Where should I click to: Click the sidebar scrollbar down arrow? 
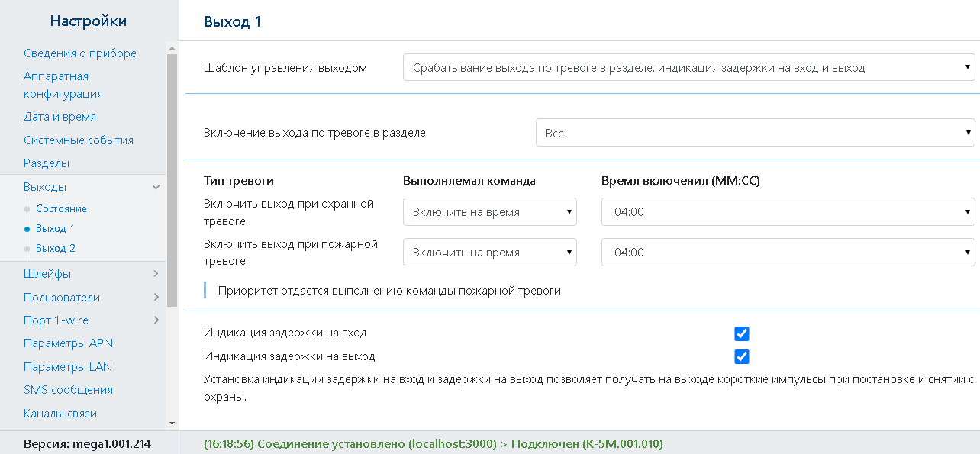(172, 423)
